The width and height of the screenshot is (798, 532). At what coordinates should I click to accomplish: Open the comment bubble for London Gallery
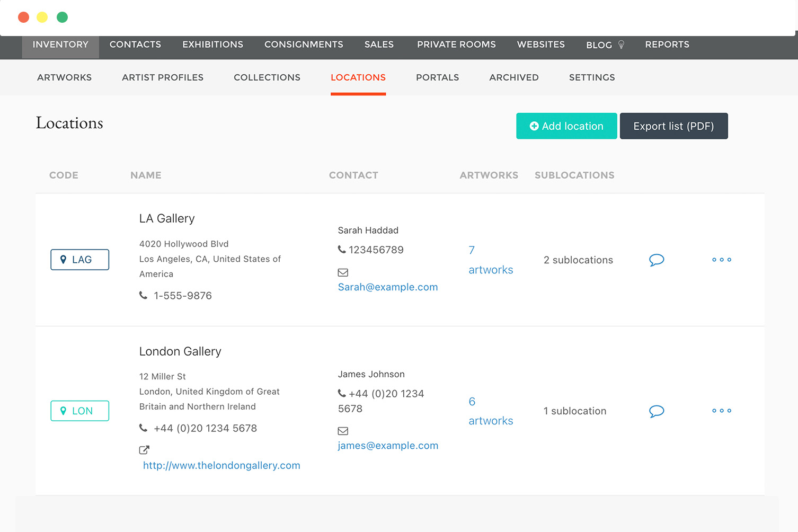pyautogui.click(x=657, y=411)
